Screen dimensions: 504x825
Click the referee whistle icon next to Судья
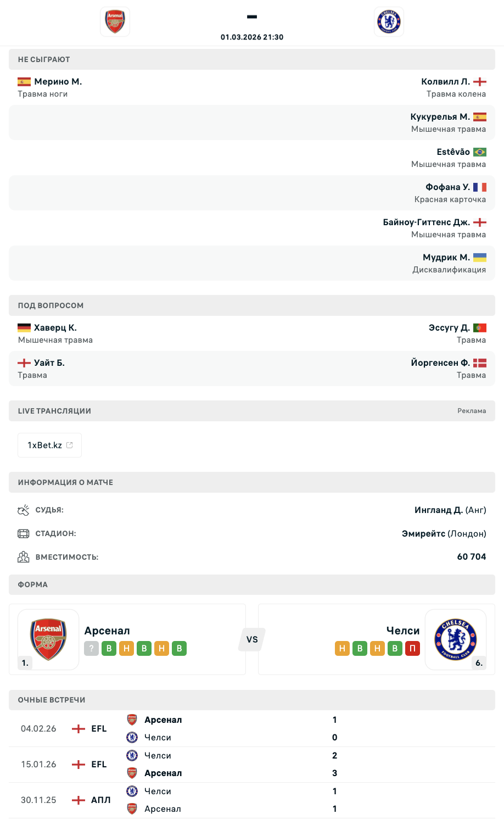pos(23,510)
